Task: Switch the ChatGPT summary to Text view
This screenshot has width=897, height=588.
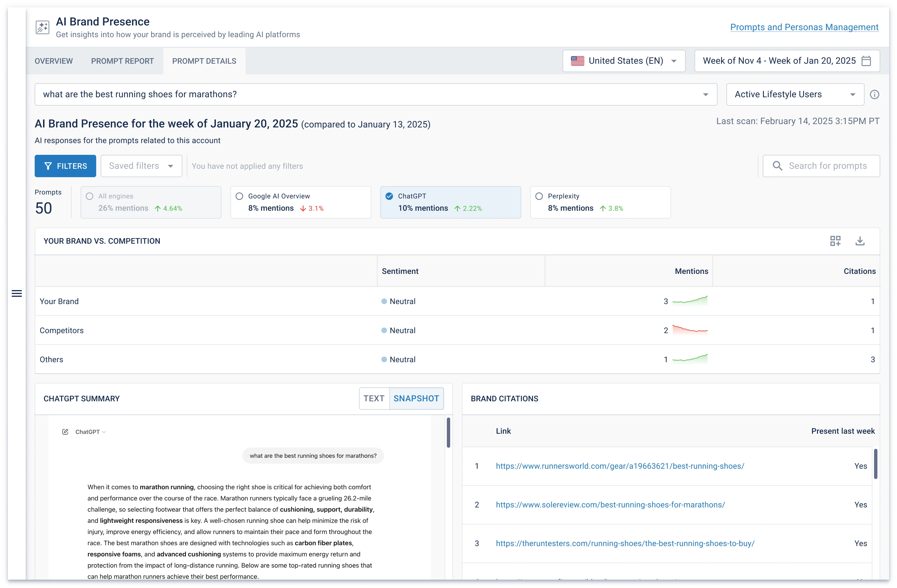Action: (374, 398)
